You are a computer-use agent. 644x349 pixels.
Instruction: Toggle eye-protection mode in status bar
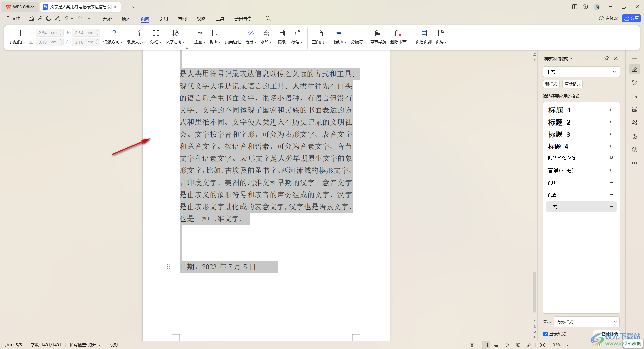(x=472, y=345)
